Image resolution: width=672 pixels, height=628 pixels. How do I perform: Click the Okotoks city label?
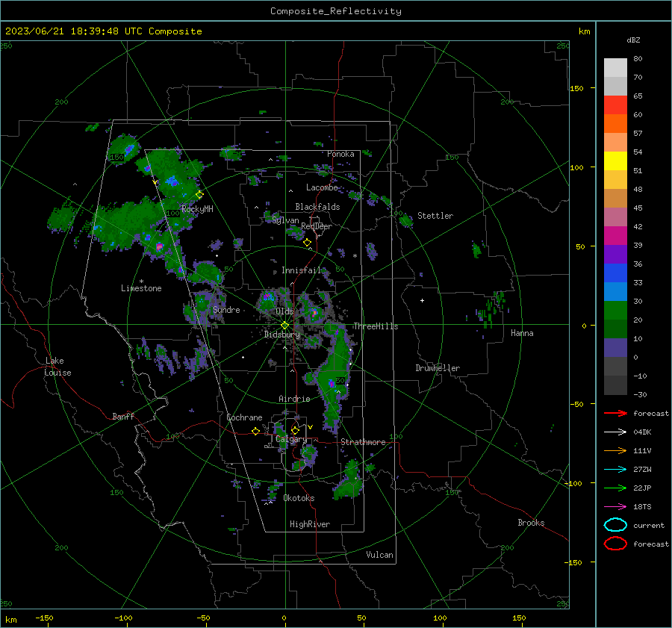click(x=299, y=498)
